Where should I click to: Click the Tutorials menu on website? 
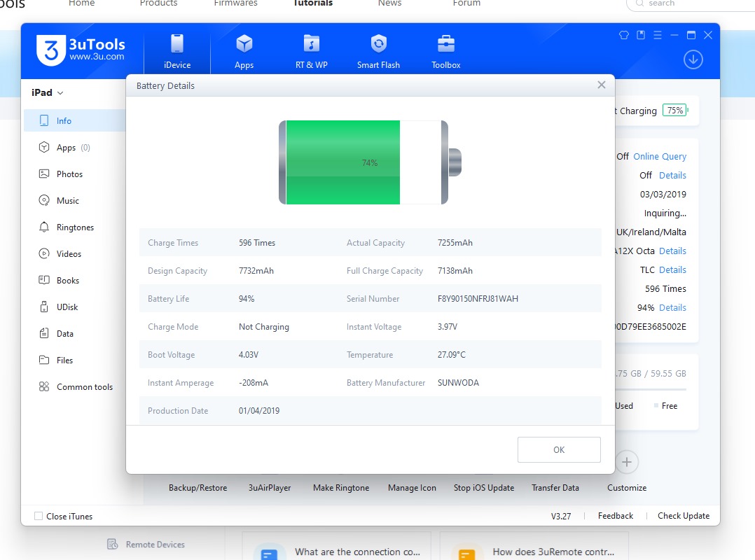pos(313,3)
